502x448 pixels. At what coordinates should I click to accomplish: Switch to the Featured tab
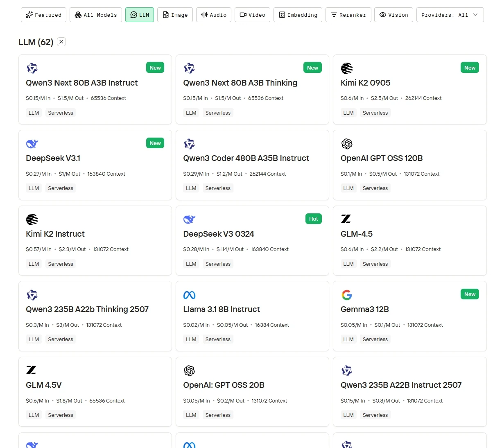click(43, 15)
